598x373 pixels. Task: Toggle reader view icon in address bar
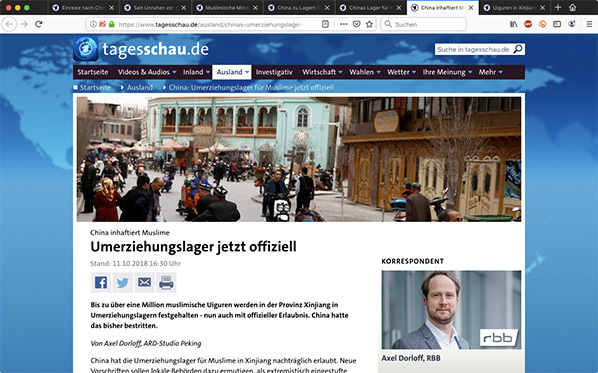325,24
